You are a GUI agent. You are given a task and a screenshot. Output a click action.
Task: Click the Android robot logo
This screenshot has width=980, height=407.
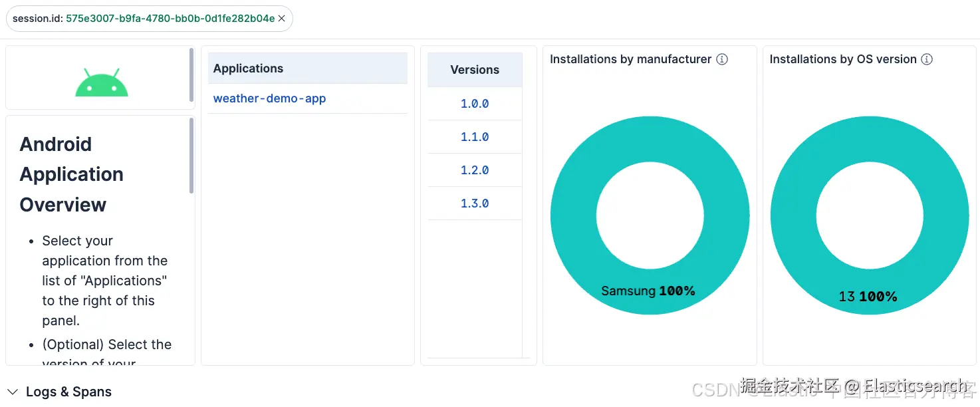point(102,82)
